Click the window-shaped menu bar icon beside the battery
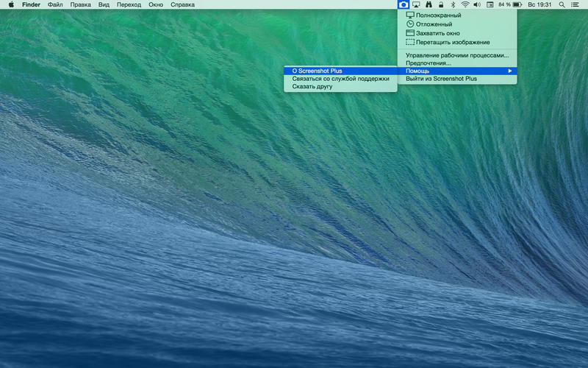This screenshot has height=368, width=588. [x=490, y=4]
